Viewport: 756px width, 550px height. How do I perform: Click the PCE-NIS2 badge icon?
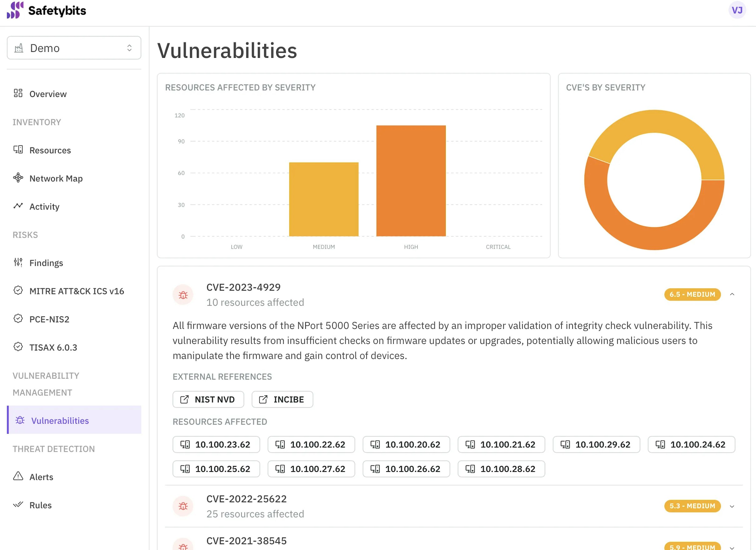[x=18, y=319]
